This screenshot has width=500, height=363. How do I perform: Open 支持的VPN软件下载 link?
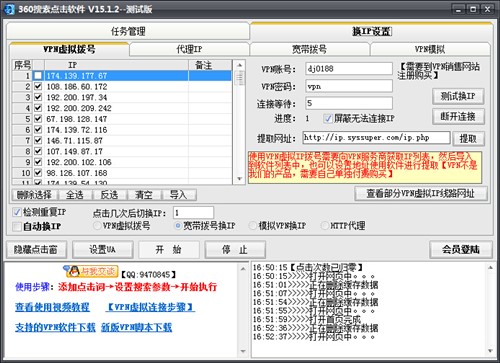coord(55,327)
